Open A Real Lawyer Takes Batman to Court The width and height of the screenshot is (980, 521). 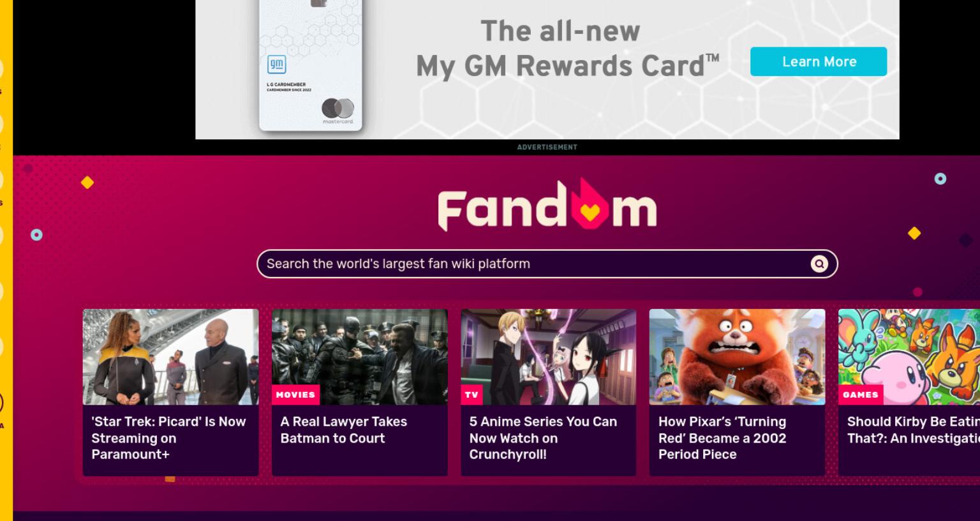[343, 430]
